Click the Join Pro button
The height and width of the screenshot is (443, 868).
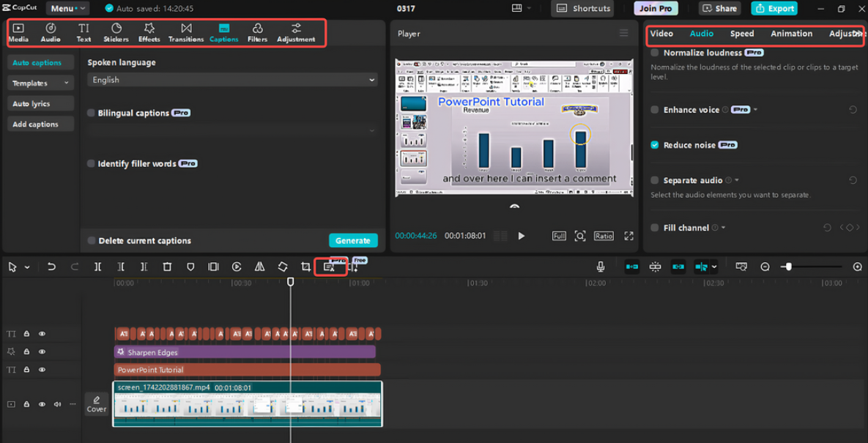tap(656, 8)
